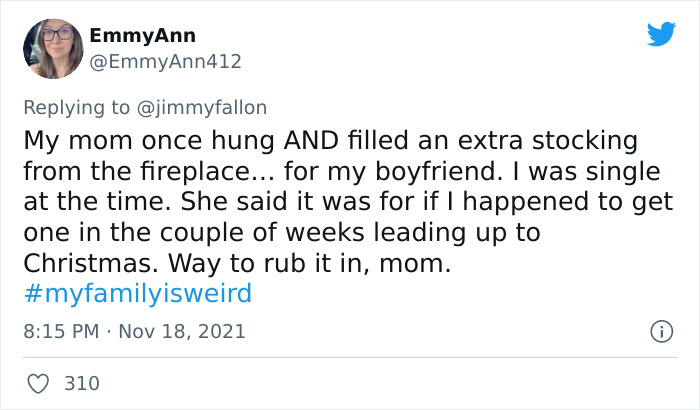Click the "Replying to" label
Screen dimensions: 700x410
click(x=77, y=107)
